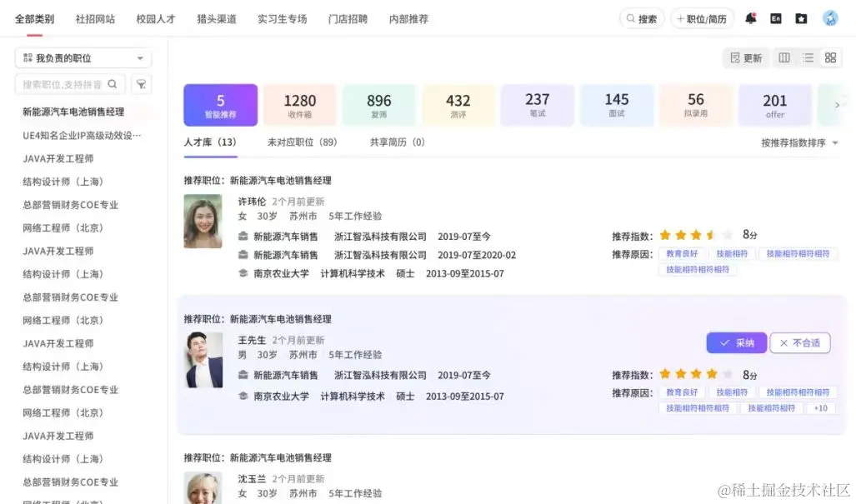Accept 王先生 with 采纳 button
Screen dimensions: 856x504
tap(737, 342)
